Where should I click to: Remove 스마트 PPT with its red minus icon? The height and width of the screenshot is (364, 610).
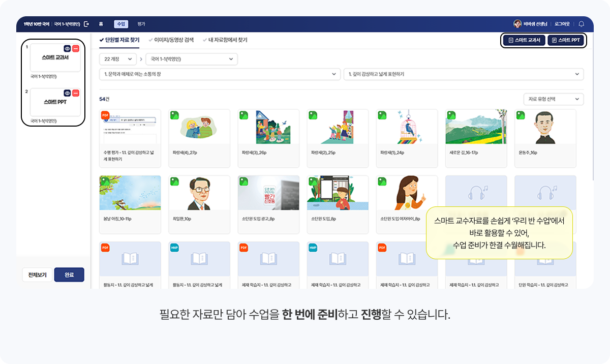tap(76, 93)
